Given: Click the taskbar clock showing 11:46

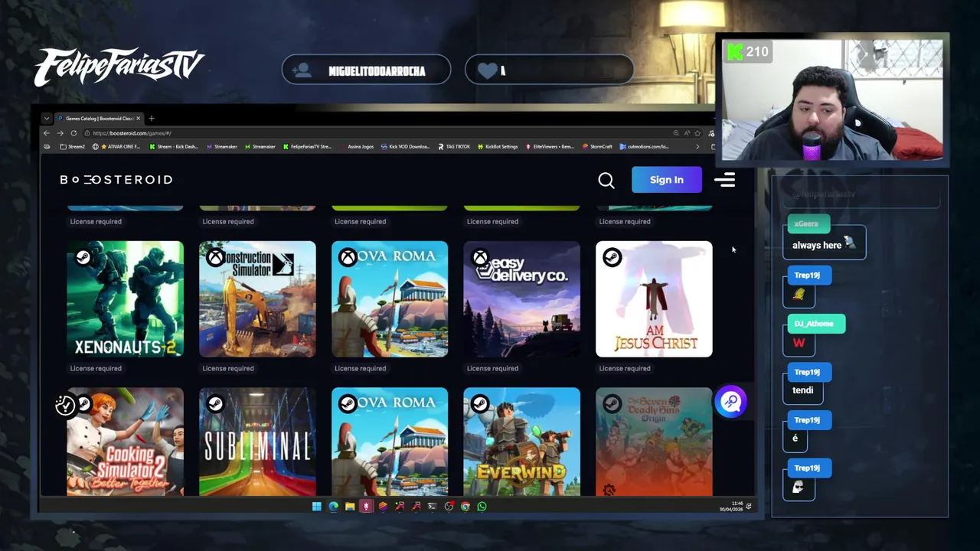Looking at the screenshot, I should coord(731,506).
